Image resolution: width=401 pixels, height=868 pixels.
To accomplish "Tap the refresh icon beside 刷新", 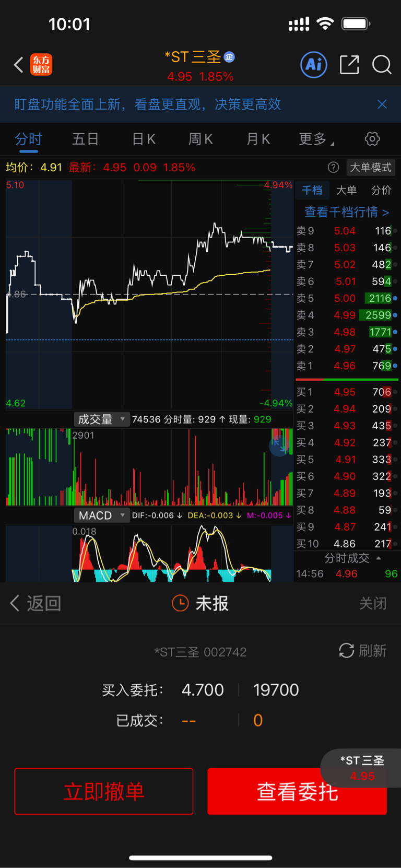I will (346, 651).
